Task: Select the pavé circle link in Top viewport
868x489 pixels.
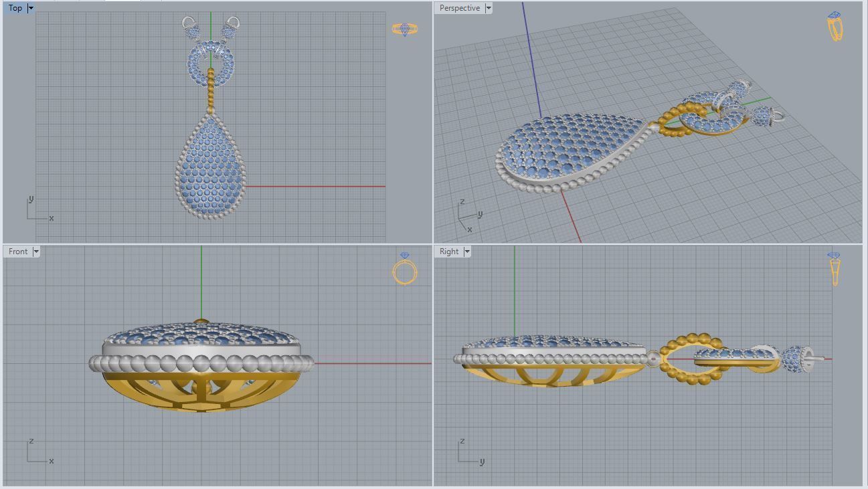Action: pos(211,64)
